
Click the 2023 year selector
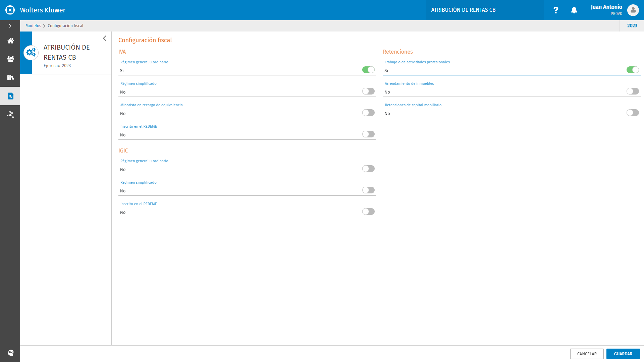632,26
